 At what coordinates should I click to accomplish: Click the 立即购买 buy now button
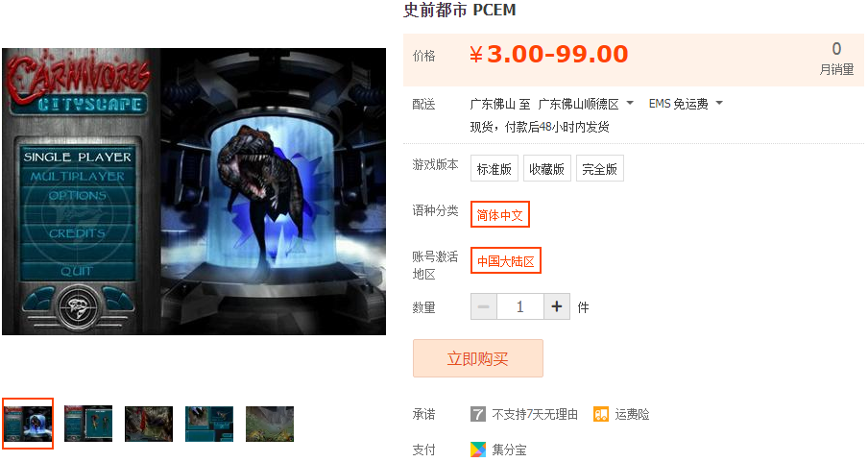tap(478, 358)
